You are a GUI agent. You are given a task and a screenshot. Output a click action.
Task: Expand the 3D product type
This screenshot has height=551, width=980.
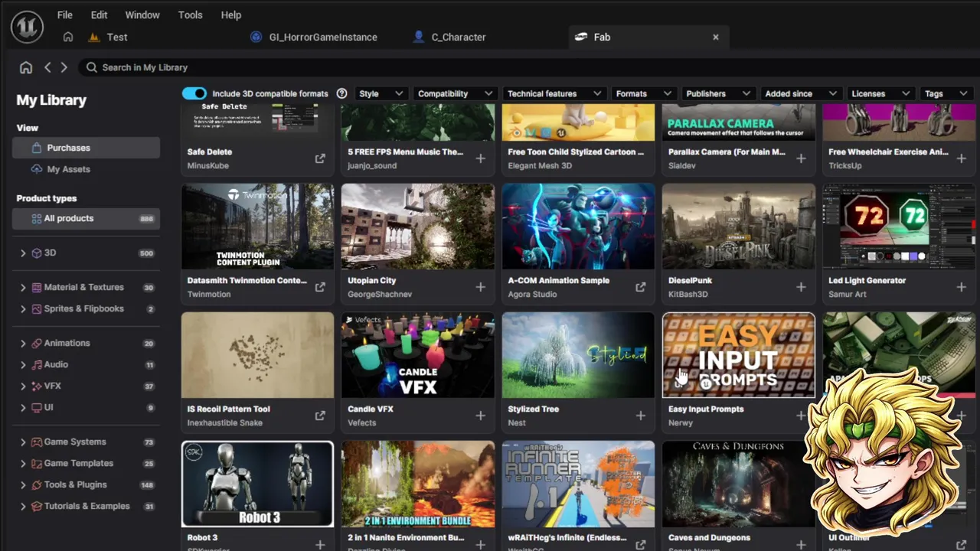pos(23,253)
